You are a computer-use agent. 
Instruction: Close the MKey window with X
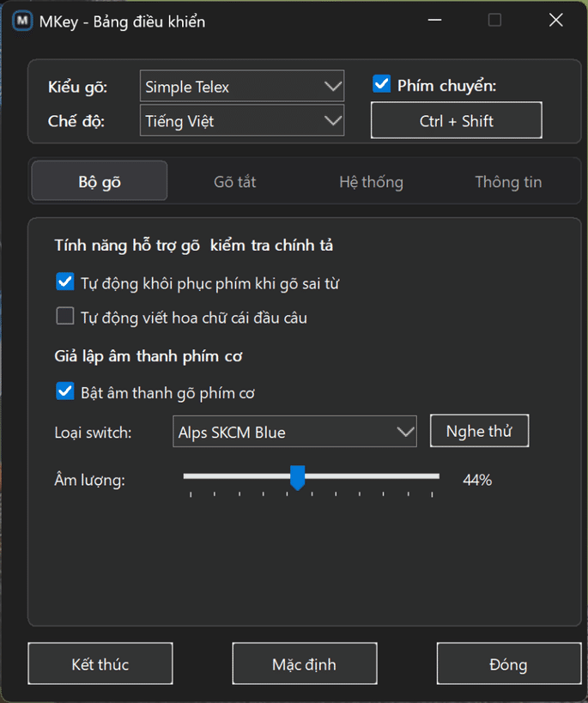click(555, 21)
